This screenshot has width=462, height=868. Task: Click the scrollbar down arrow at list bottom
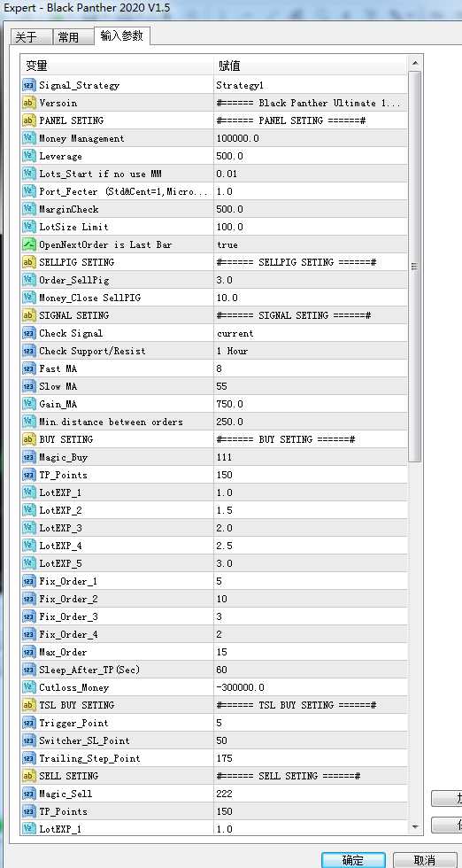tap(415, 827)
